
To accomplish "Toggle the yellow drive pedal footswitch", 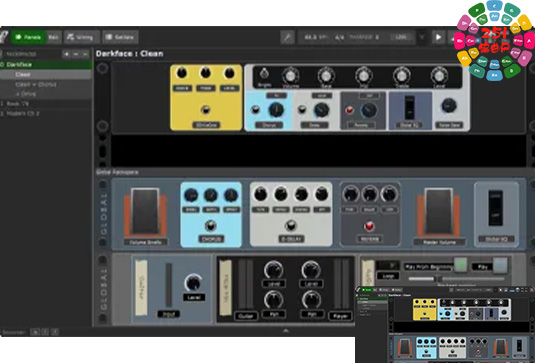I will 205,110.
